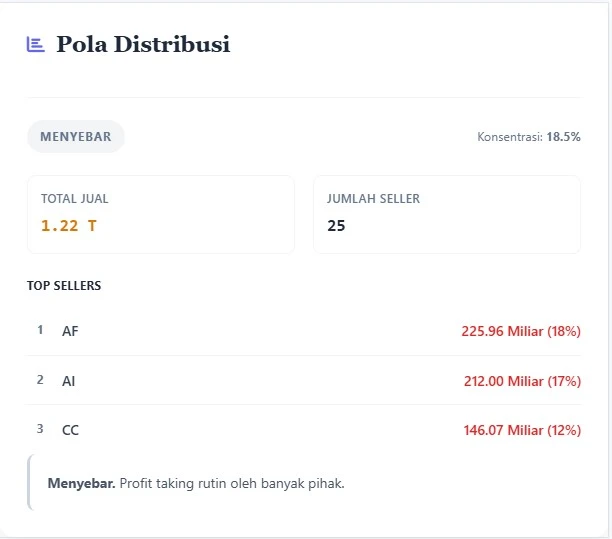Click the TOP SELLERS section heading

(64, 286)
